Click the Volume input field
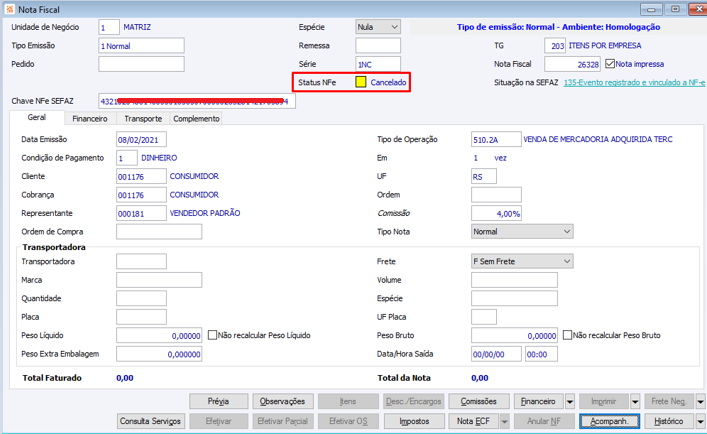Image resolution: width=707 pixels, height=434 pixels. pos(514,280)
